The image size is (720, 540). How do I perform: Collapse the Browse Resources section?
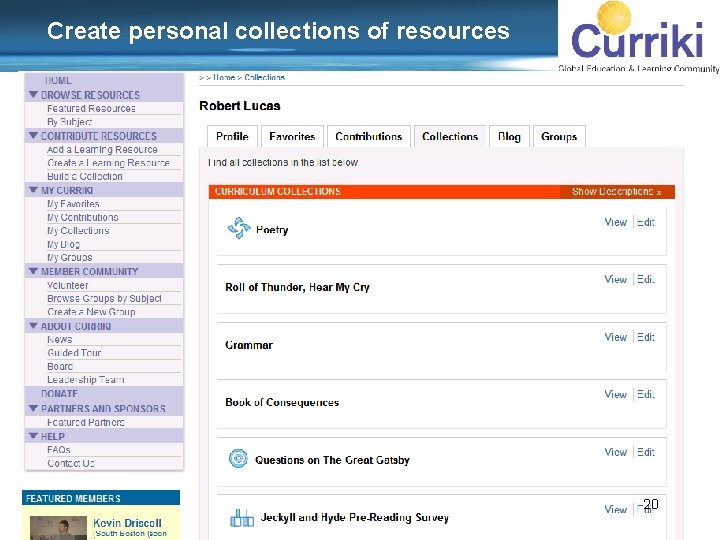[x=33, y=95]
